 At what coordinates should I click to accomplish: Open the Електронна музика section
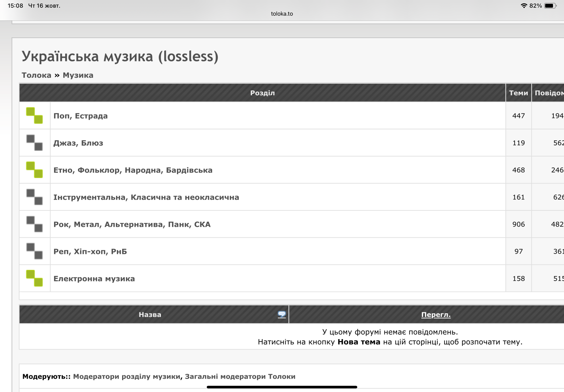94,278
